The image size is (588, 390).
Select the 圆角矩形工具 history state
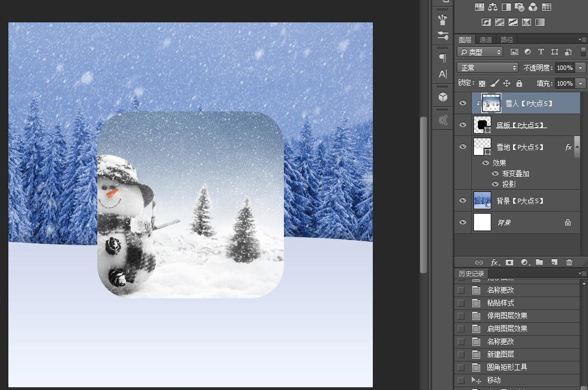tap(507, 367)
